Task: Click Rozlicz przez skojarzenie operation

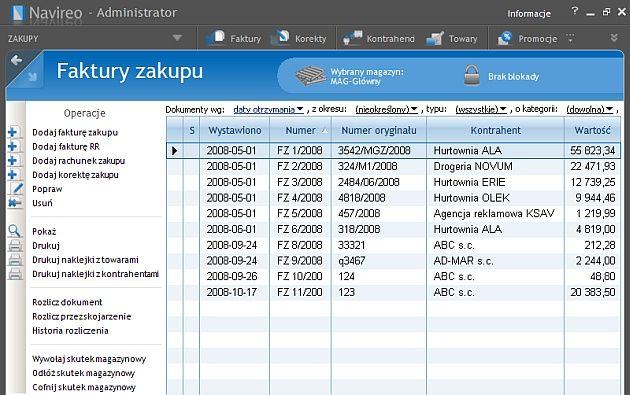Action: pos(82,317)
